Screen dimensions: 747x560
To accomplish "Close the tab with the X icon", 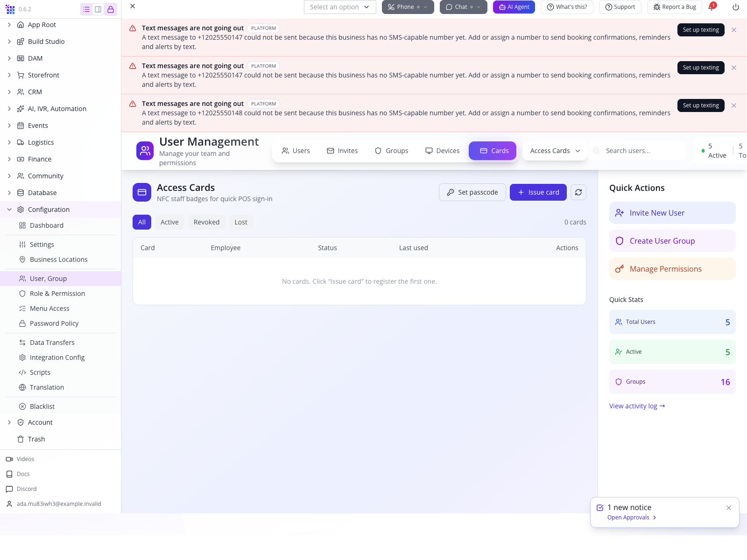I will click(133, 6).
